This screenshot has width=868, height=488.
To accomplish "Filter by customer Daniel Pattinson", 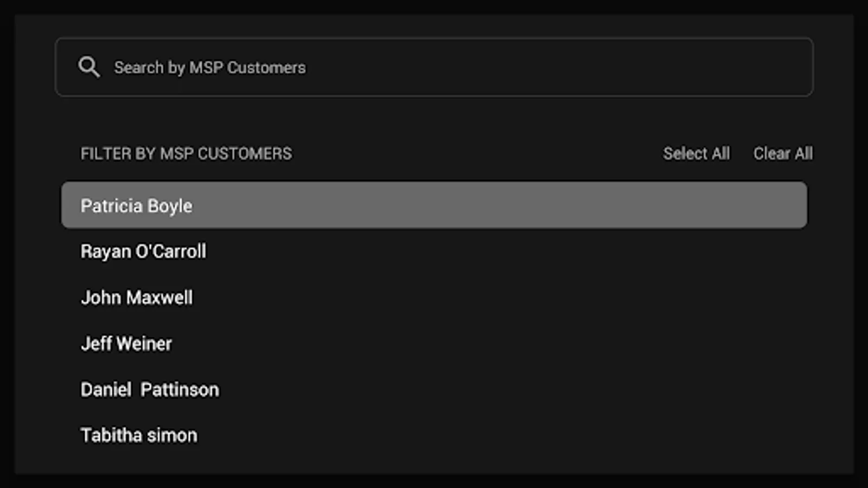I will click(x=150, y=390).
